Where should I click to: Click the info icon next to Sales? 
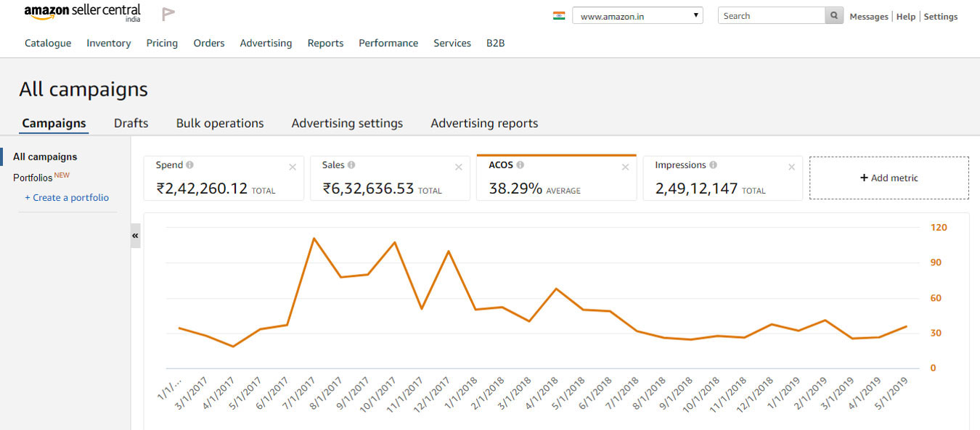351,165
